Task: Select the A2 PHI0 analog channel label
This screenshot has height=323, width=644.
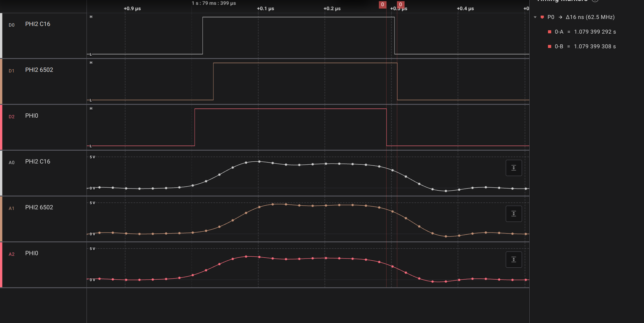Action: [x=32, y=253]
